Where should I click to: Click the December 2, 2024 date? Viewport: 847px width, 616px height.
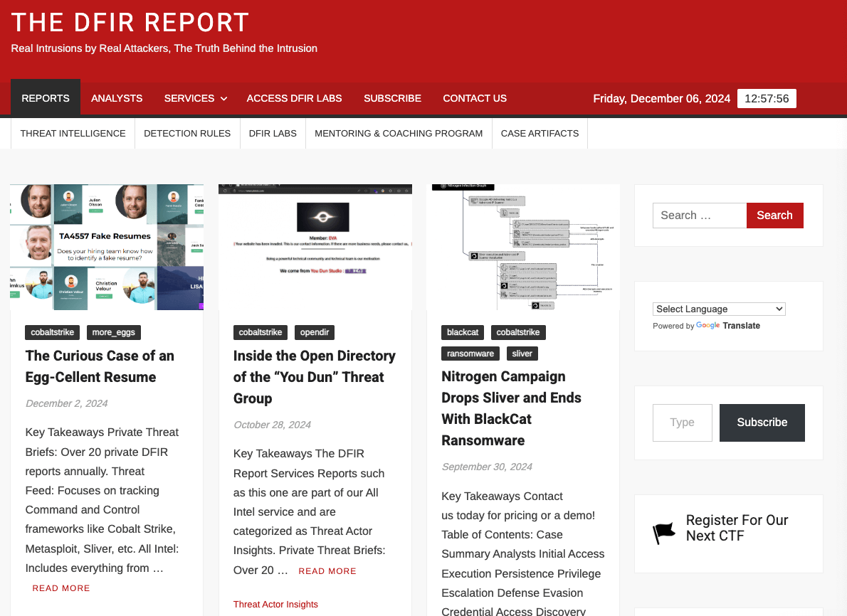click(x=66, y=403)
